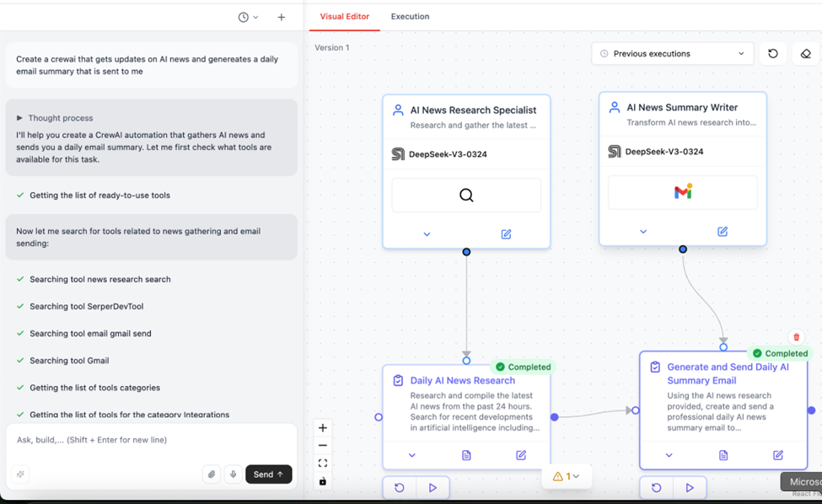
Task: Click the eraser clear icon at top right
Action: (x=805, y=54)
